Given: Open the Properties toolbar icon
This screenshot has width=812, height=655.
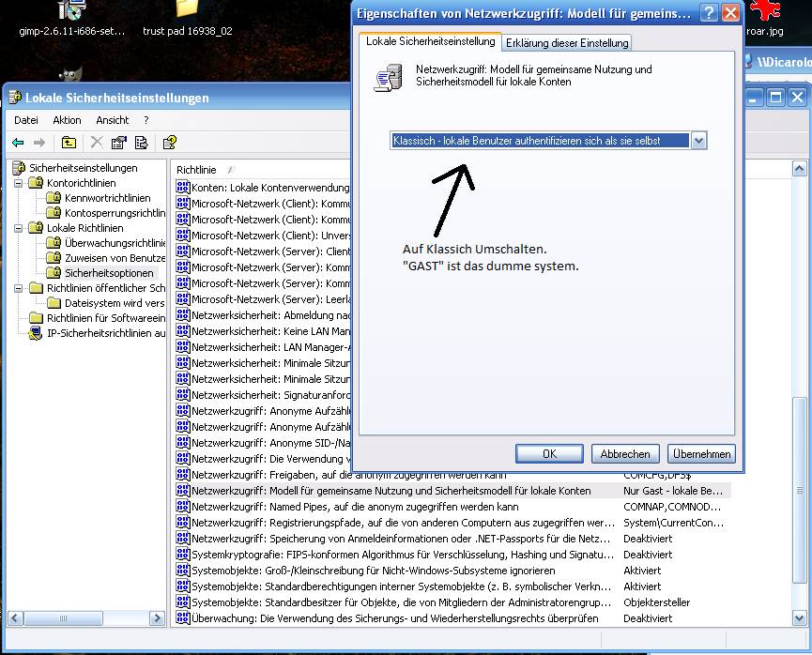Looking at the screenshot, I should [x=119, y=143].
